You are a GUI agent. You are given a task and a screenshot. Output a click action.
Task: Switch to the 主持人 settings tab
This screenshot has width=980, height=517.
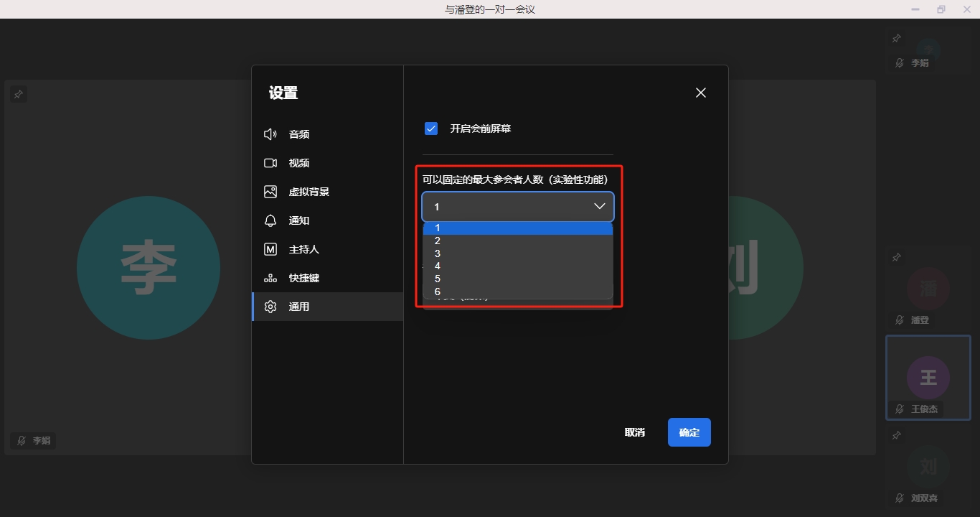(x=304, y=249)
